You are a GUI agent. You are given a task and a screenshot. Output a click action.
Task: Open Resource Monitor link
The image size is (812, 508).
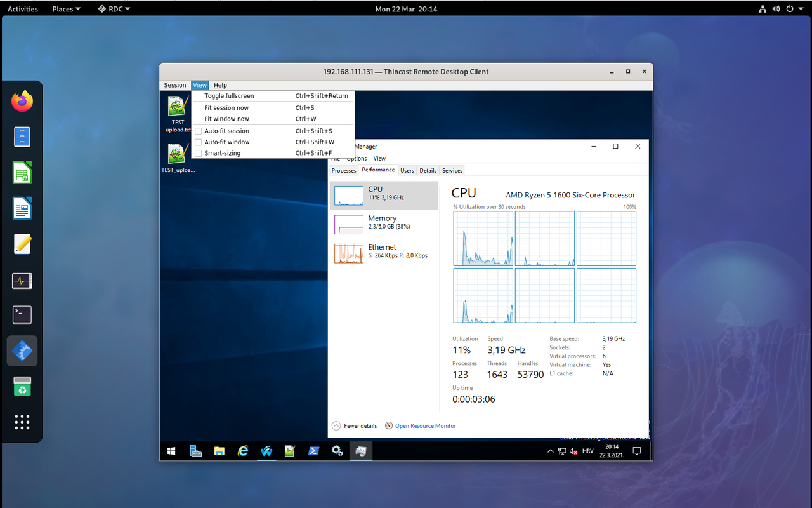tap(425, 425)
